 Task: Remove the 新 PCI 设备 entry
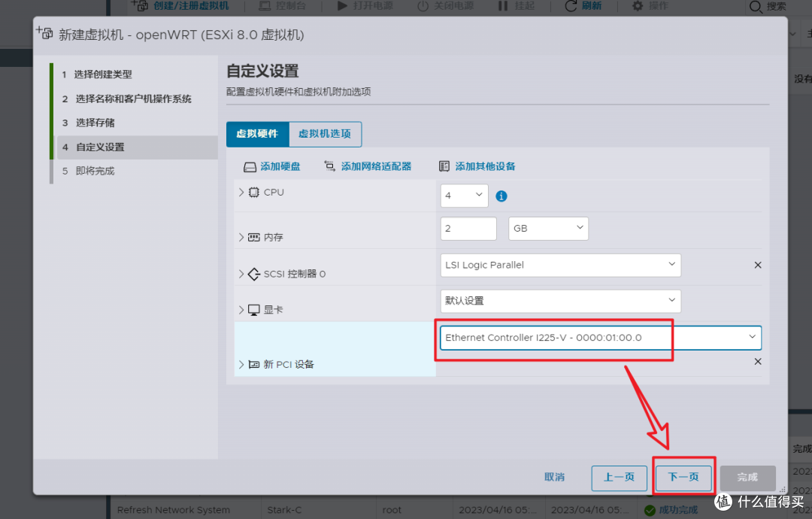758,361
